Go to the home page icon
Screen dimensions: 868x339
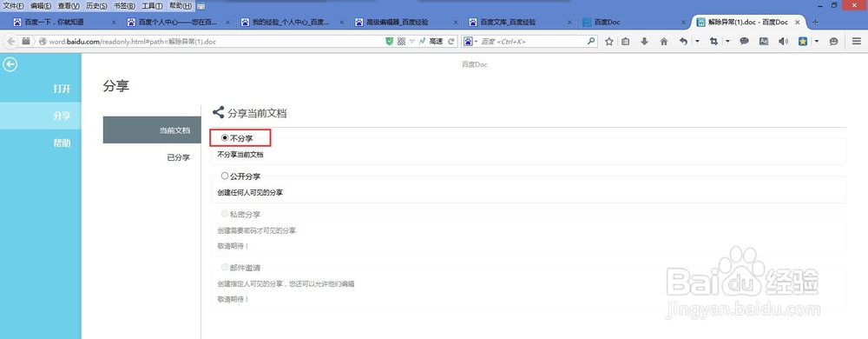pos(664,41)
